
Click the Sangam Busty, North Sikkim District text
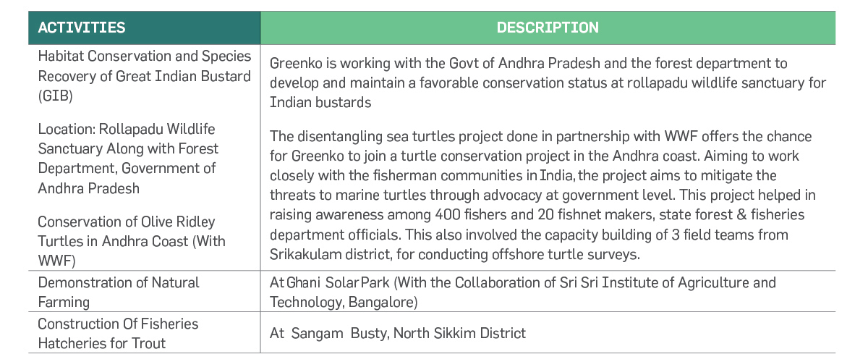(398, 333)
